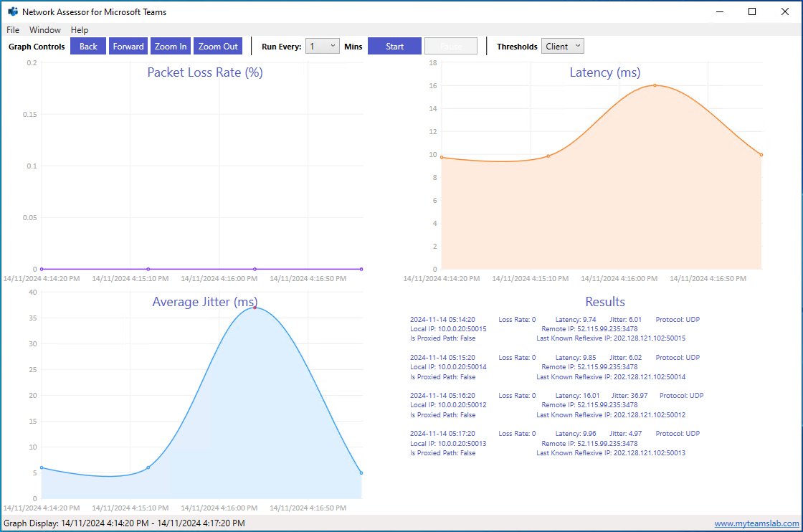Open the Thresholds Client dropdown
803x532 pixels.
pos(562,46)
